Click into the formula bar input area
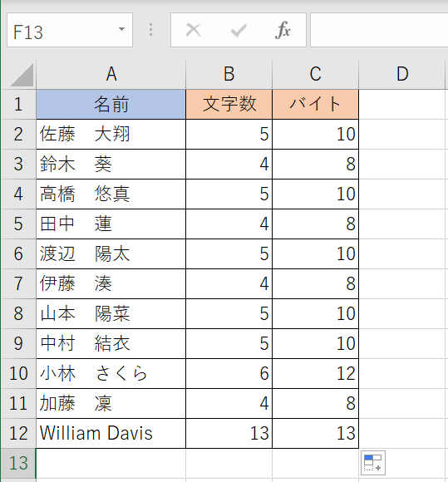The width and height of the screenshot is (448, 482). [379, 30]
